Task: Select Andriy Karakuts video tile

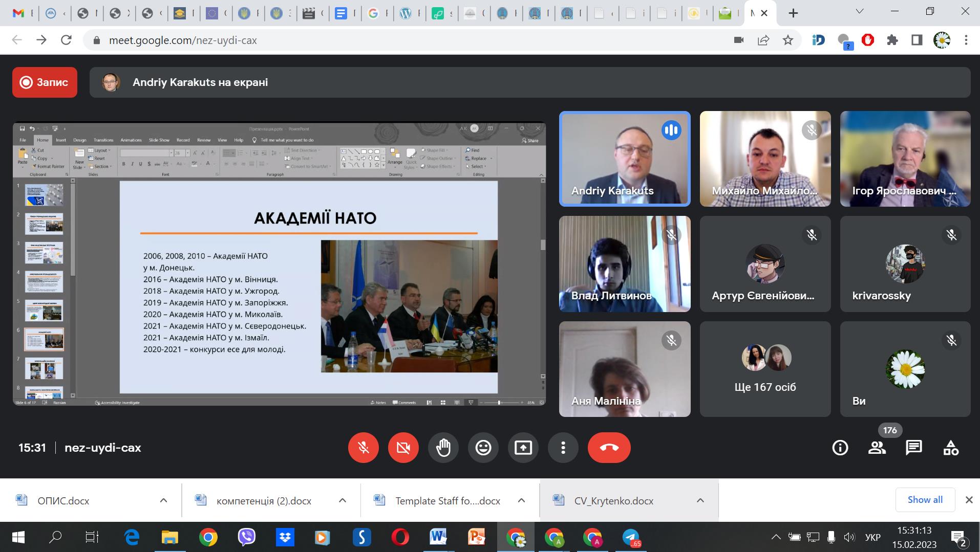Action: pyautogui.click(x=625, y=159)
